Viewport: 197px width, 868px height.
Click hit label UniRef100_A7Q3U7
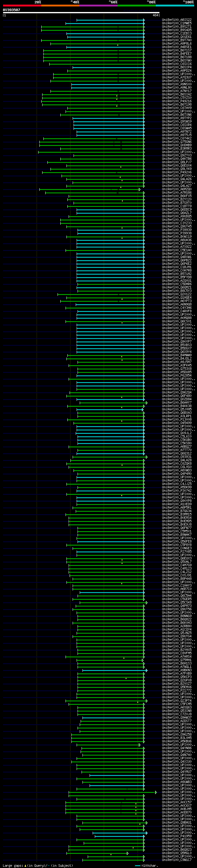pyautogui.click(x=177, y=78)
